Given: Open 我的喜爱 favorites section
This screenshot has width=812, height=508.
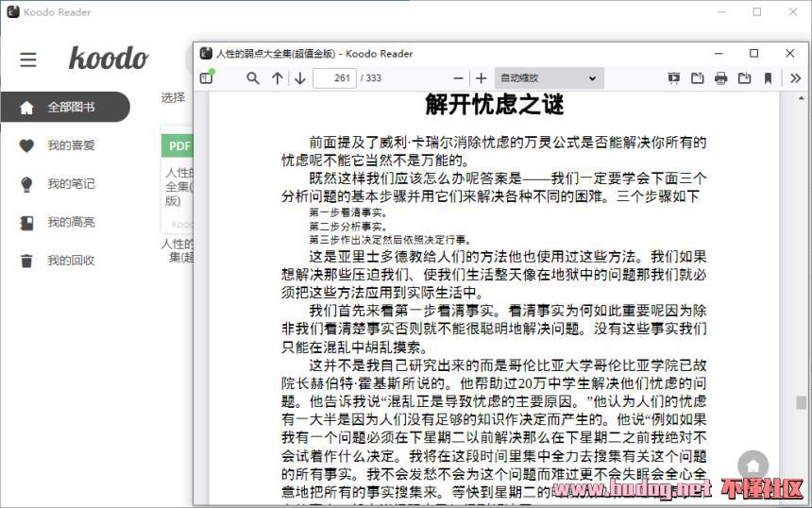Looking at the screenshot, I should [x=71, y=145].
